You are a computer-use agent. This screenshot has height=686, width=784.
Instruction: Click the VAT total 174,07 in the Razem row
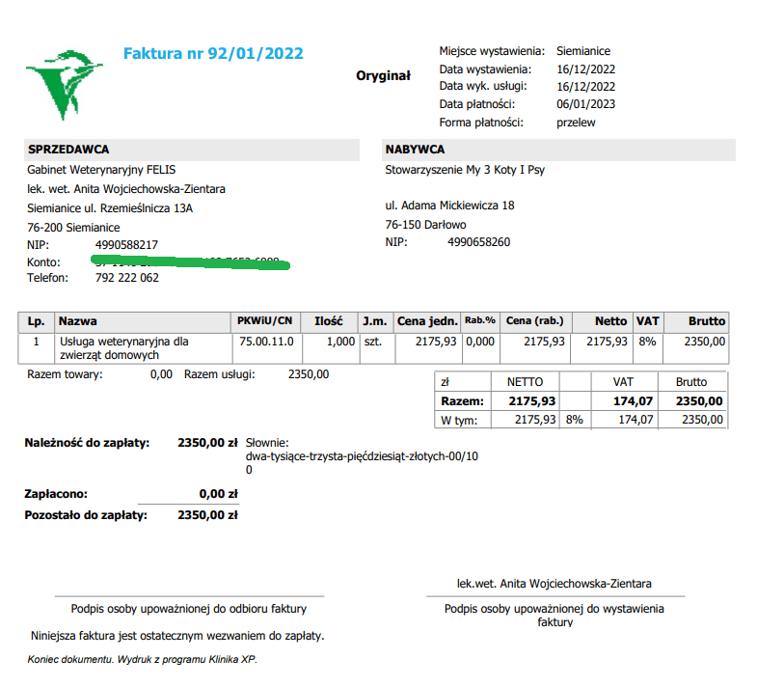633,401
